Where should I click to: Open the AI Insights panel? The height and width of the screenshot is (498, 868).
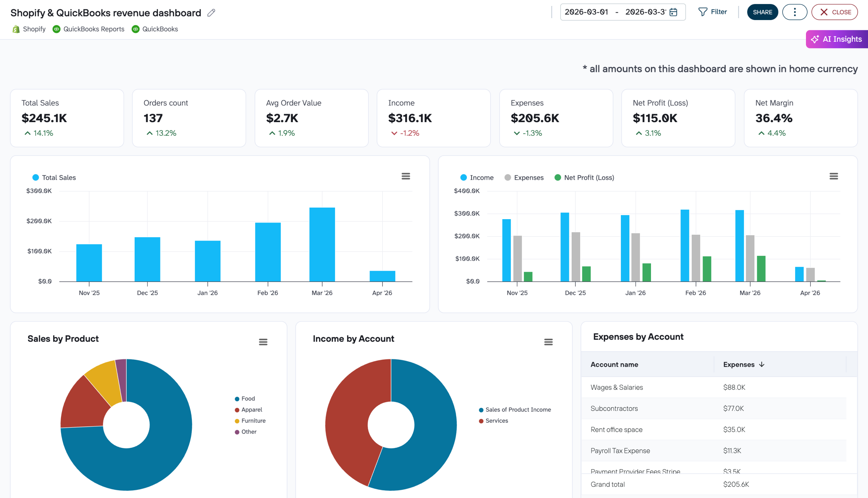pyautogui.click(x=836, y=39)
